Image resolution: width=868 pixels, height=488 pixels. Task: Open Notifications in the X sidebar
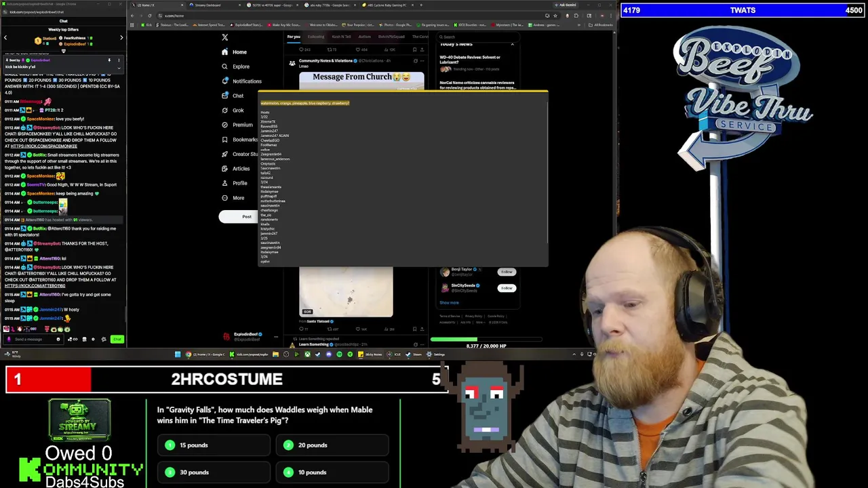point(241,81)
